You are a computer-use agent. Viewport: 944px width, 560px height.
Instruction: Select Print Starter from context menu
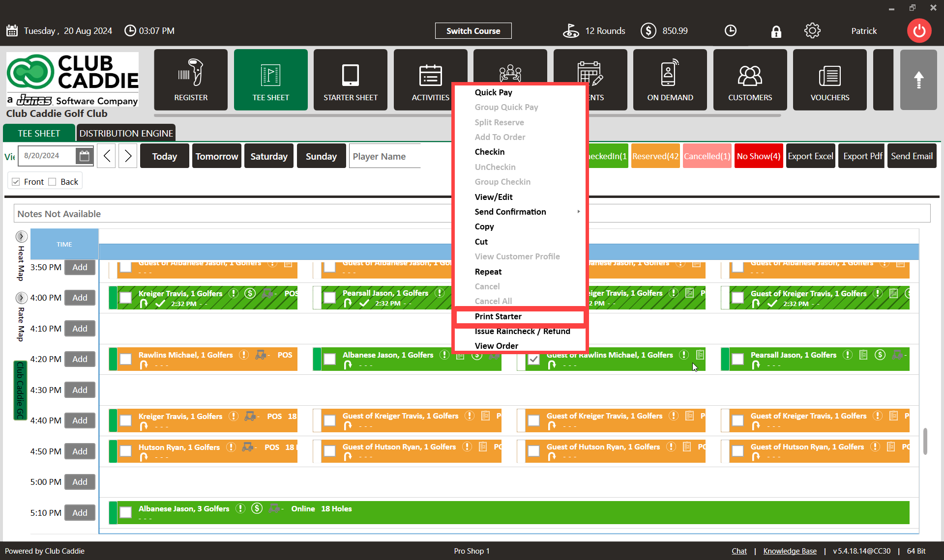(x=498, y=316)
